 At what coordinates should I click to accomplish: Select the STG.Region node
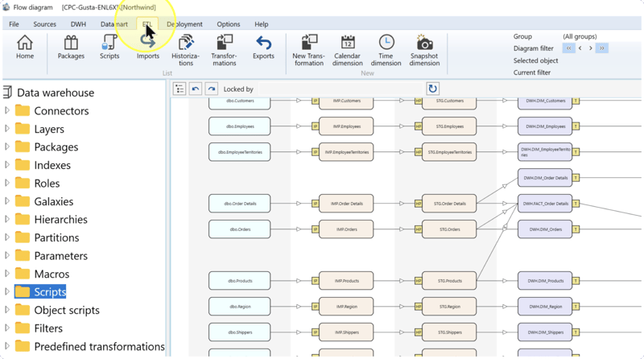pos(449,307)
